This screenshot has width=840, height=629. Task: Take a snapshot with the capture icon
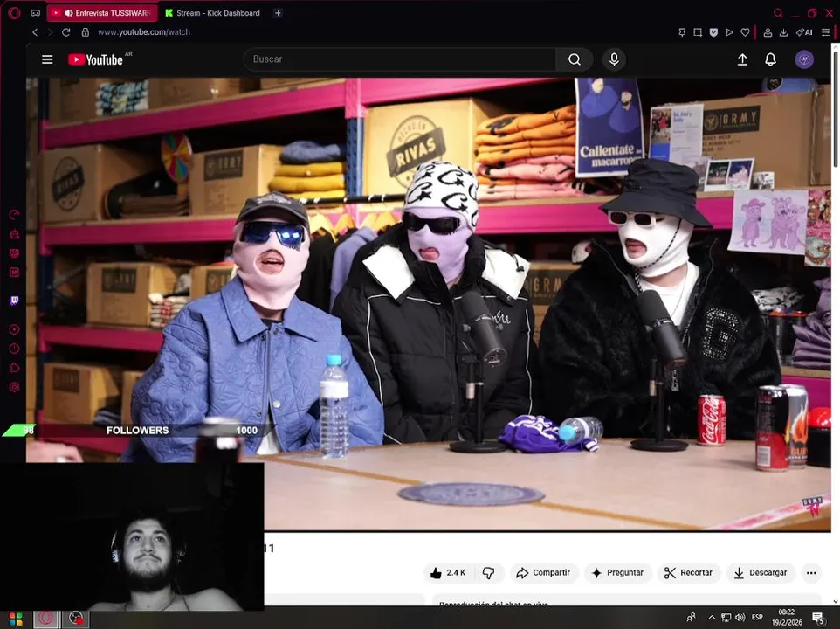(698, 32)
